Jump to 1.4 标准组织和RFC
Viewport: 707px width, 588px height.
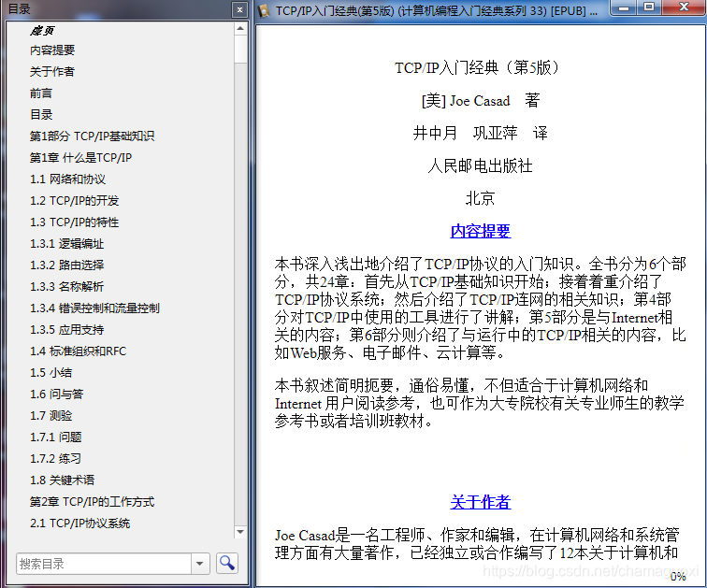78,351
